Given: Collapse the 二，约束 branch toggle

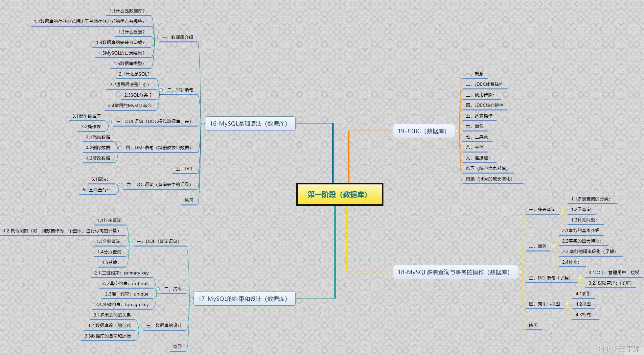Looking at the screenshot, I should (158, 289).
